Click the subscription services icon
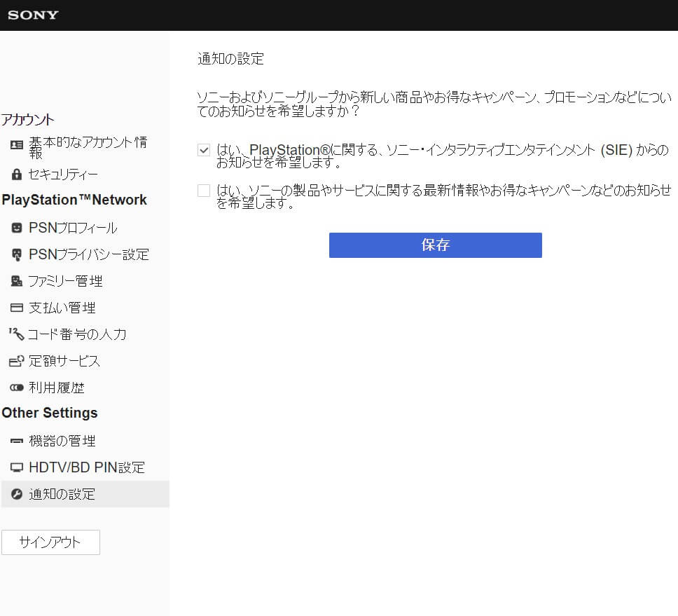 (16, 361)
